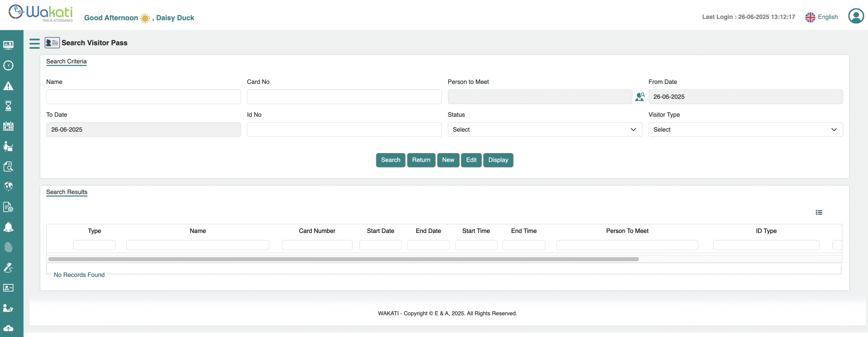Click the Search button
The width and height of the screenshot is (868, 337).
[x=390, y=160]
